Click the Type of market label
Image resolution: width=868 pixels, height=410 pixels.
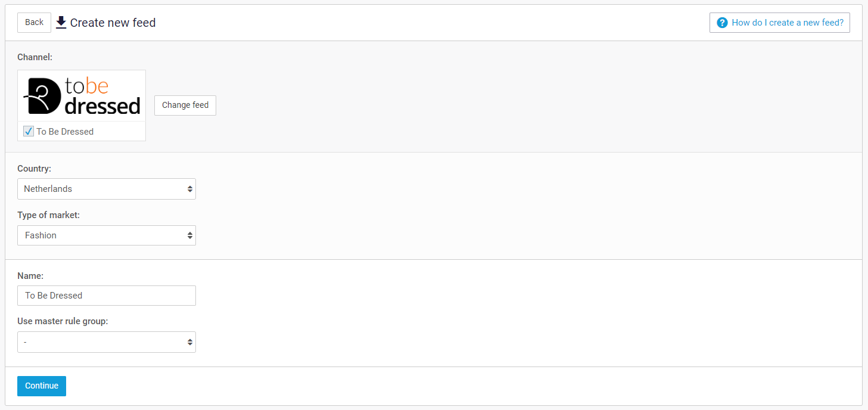click(x=48, y=215)
